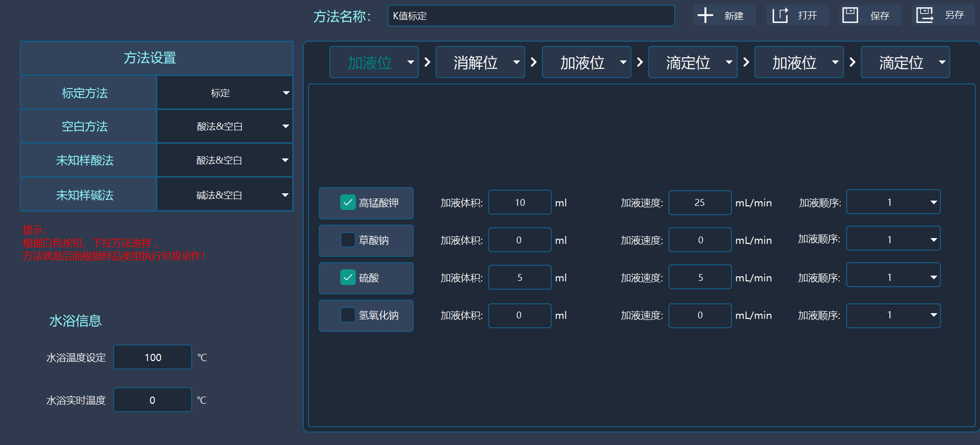The width and height of the screenshot is (980, 445).
Task: Click the 硫酸 加液速度 field
Action: click(700, 278)
